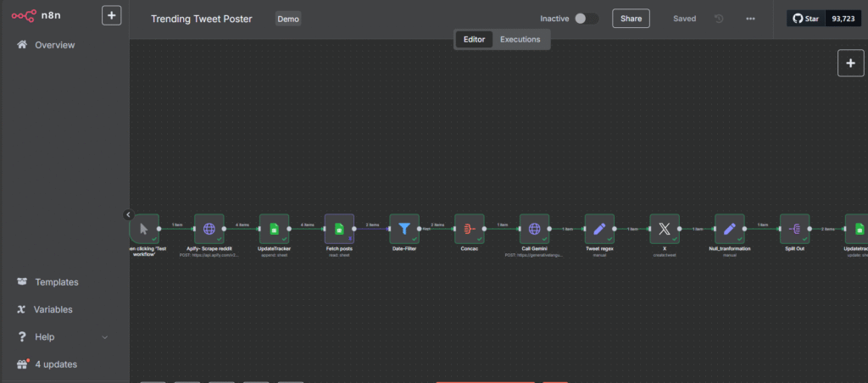Select the X create tweet node
868x383 pixels.
tap(665, 228)
